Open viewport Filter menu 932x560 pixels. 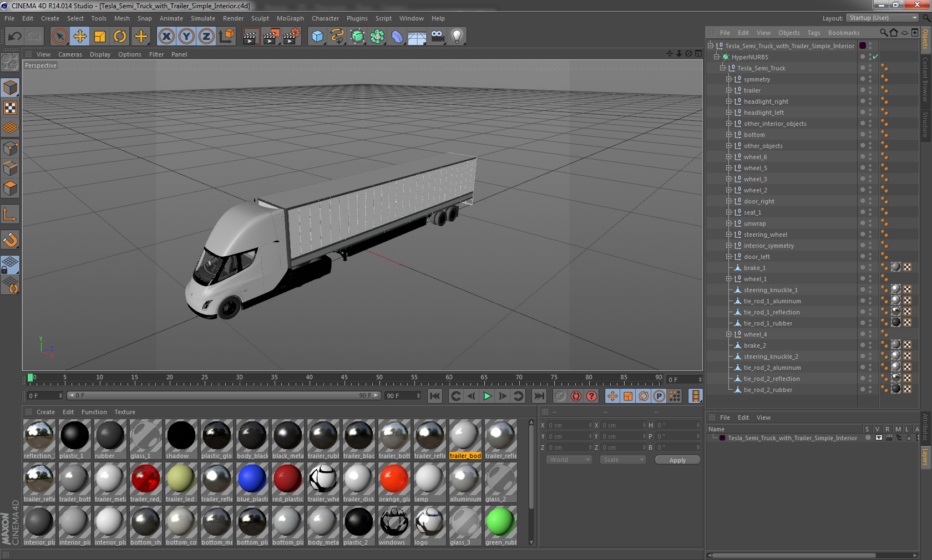click(156, 54)
